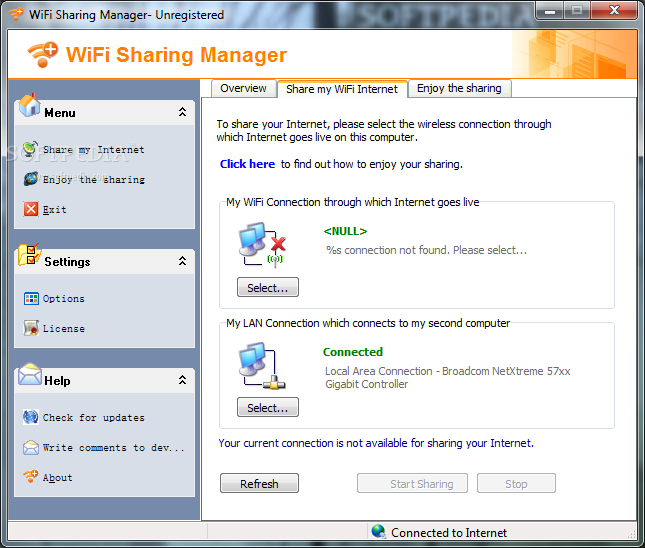Click the red Exit X icon
The image size is (645, 548).
(x=31, y=209)
